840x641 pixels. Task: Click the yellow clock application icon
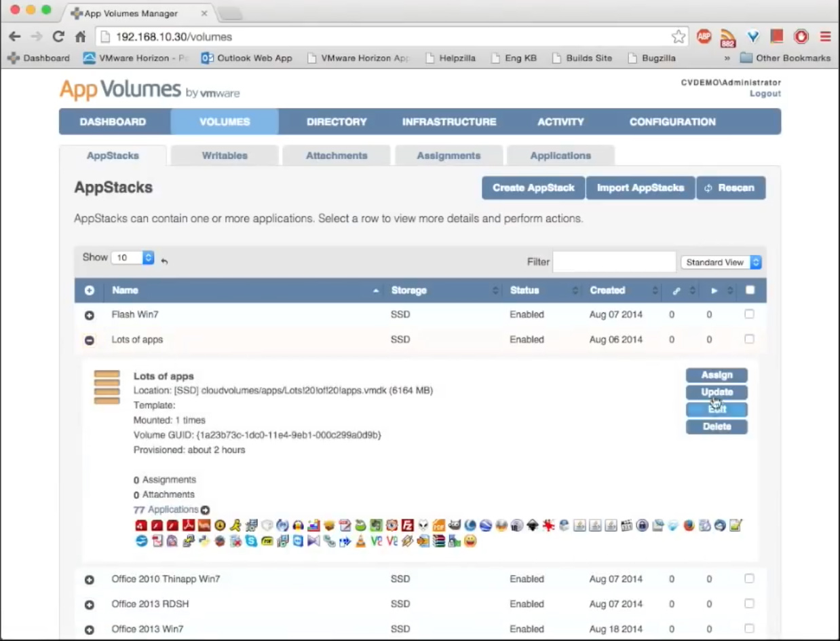(219, 525)
